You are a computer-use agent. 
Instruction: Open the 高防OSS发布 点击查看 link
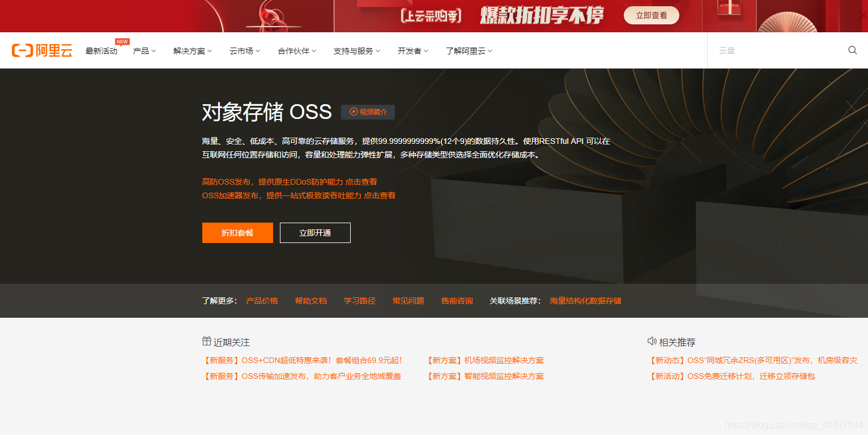[290, 182]
